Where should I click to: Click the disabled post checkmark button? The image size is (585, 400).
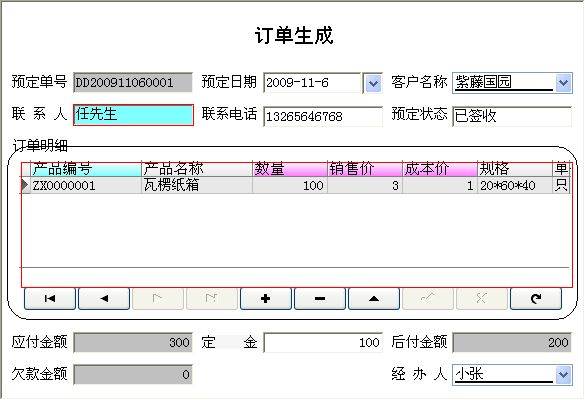tap(428, 299)
